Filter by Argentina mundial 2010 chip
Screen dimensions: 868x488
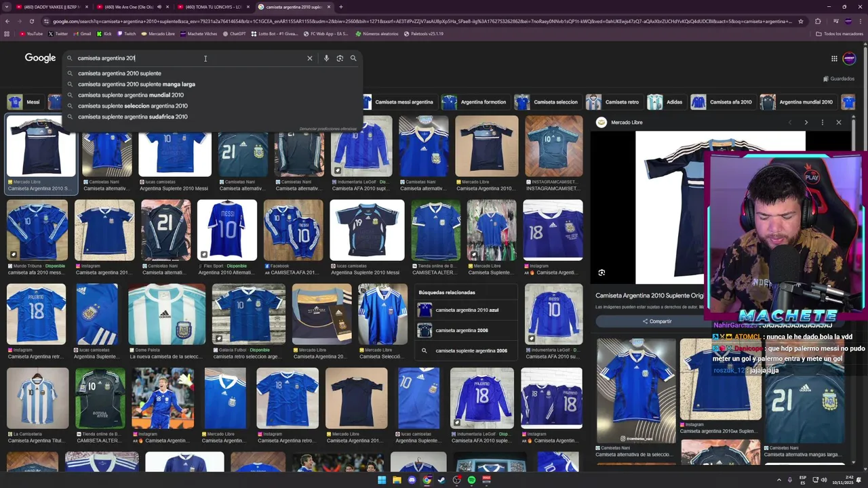click(x=797, y=102)
